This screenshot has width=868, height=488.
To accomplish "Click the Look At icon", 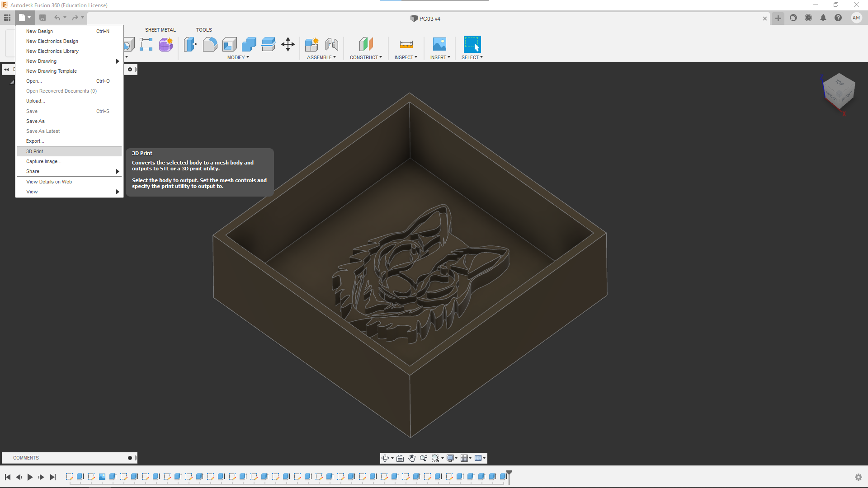I will (x=400, y=458).
